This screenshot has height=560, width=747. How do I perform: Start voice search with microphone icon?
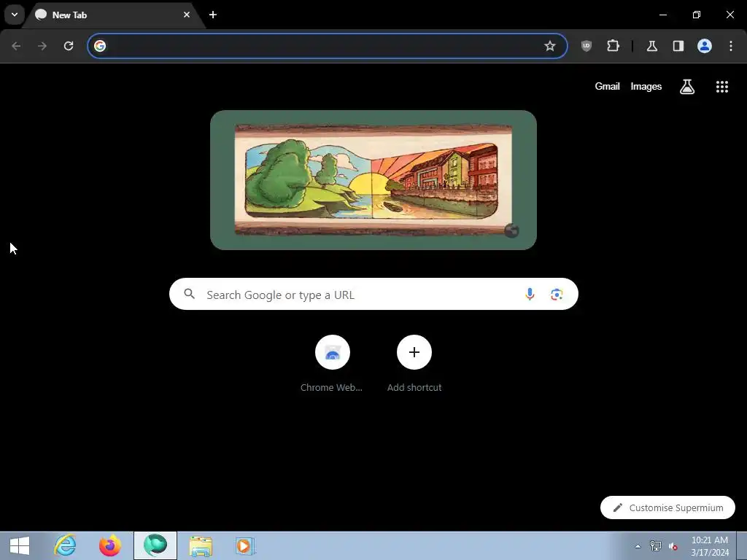tap(530, 295)
